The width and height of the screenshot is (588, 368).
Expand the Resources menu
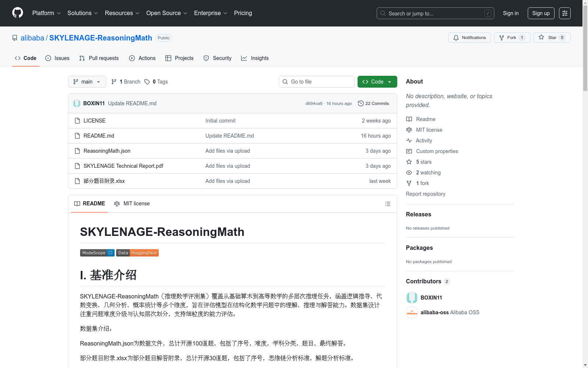pos(122,13)
